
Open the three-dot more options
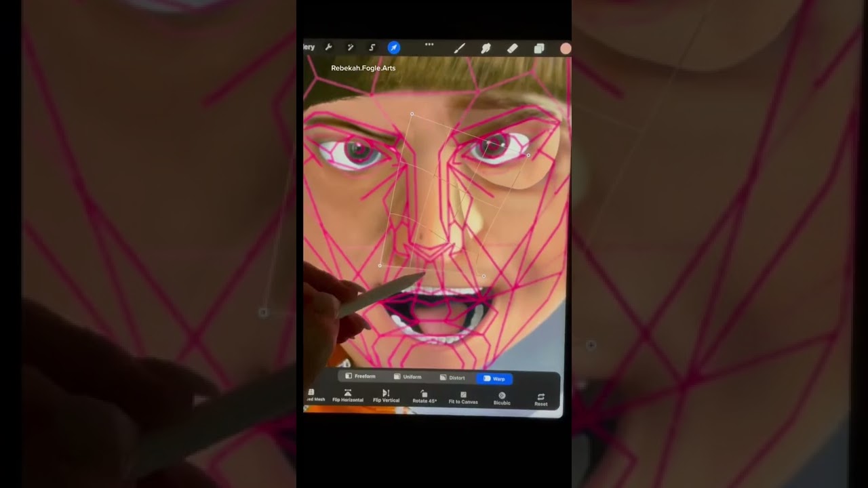[429, 45]
